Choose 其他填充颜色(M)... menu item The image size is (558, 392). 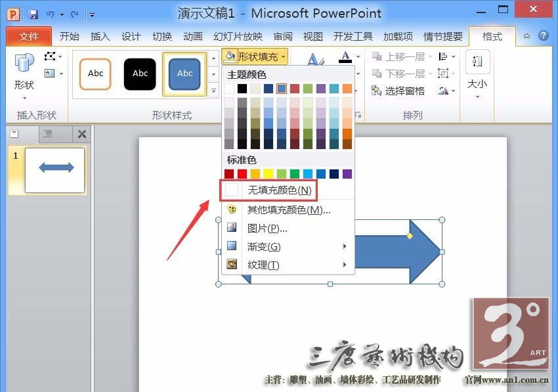[288, 209]
